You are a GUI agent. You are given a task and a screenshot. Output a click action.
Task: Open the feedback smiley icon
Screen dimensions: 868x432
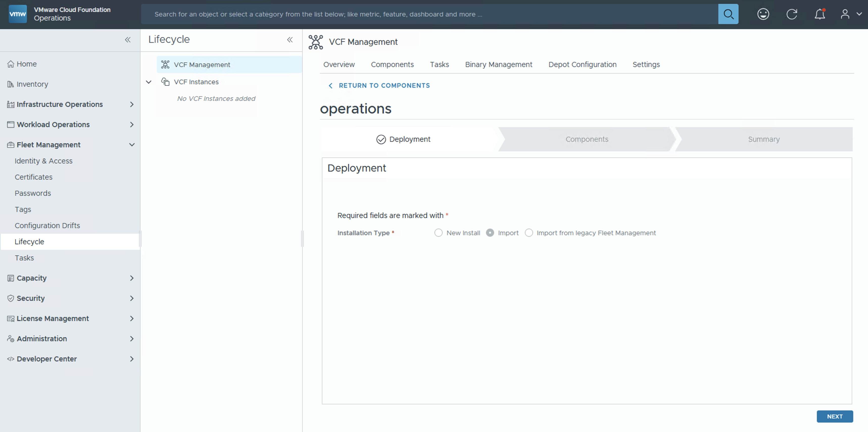point(763,14)
